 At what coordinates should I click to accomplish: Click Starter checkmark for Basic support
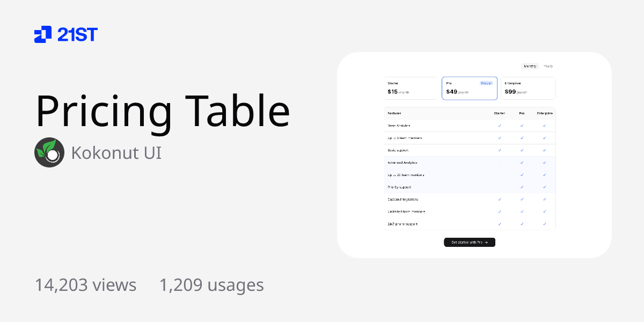(x=499, y=150)
